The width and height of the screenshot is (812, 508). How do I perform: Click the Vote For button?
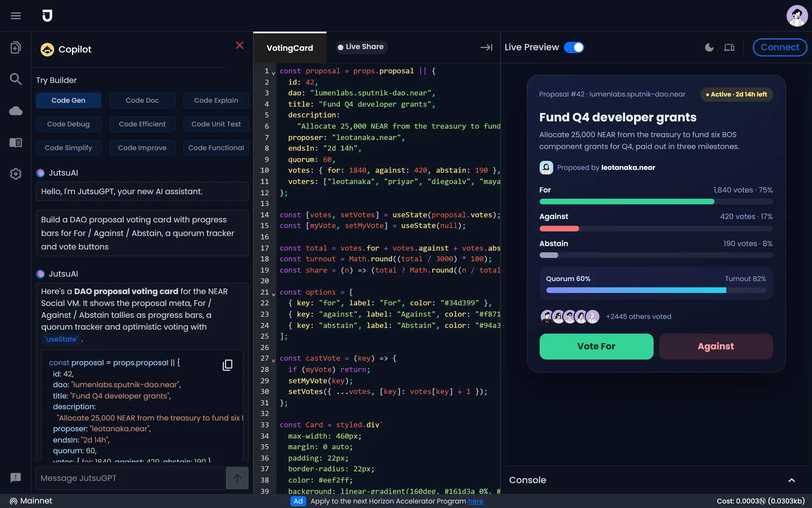tap(596, 346)
